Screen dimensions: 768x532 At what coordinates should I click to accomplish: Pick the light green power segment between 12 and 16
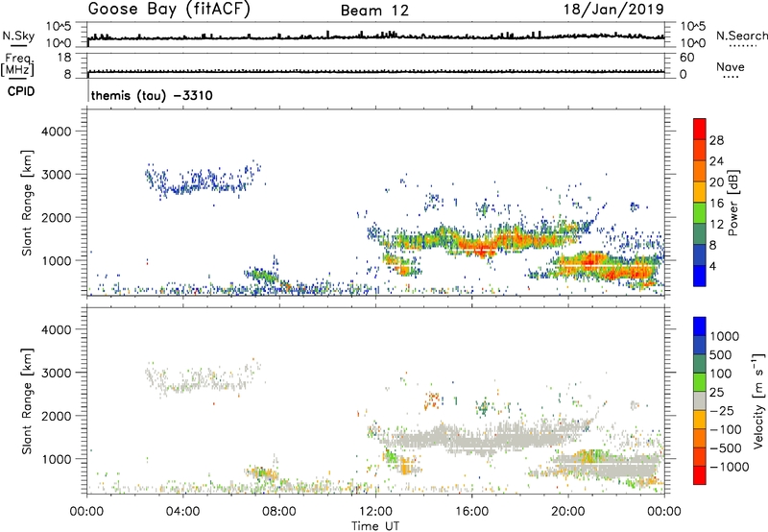(700, 212)
